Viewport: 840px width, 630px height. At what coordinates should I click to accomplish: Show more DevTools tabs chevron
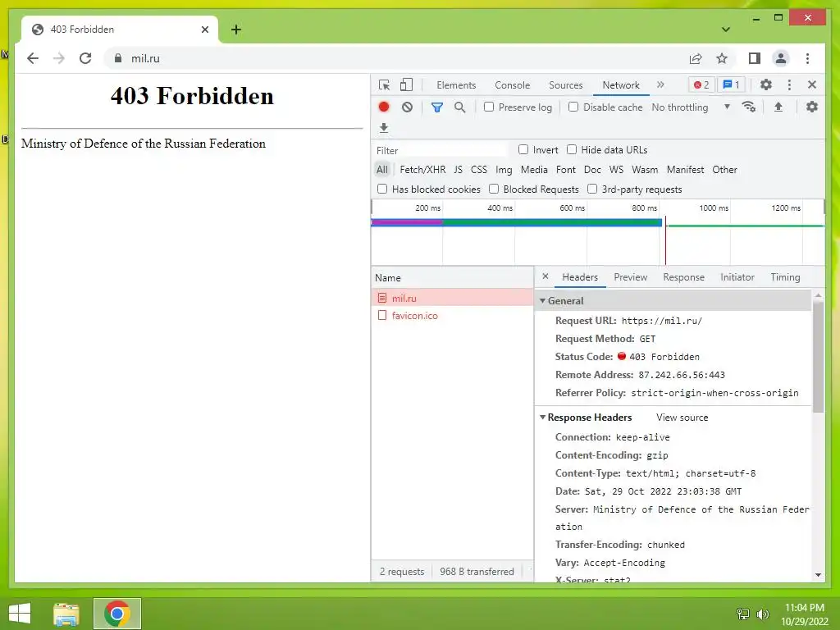click(660, 84)
